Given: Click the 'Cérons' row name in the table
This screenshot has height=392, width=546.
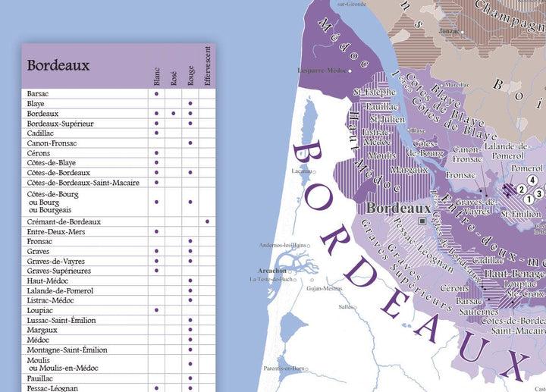Looking at the screenshot, I should [39, 153].
